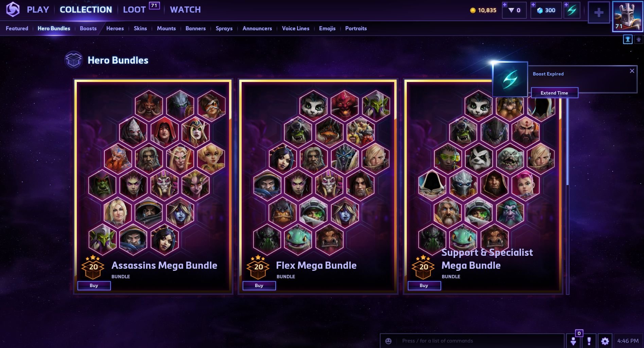This screenshot has width=644, height=348.
Task: Open the download notifications arrow icon
Action: (x=573, y=341)
